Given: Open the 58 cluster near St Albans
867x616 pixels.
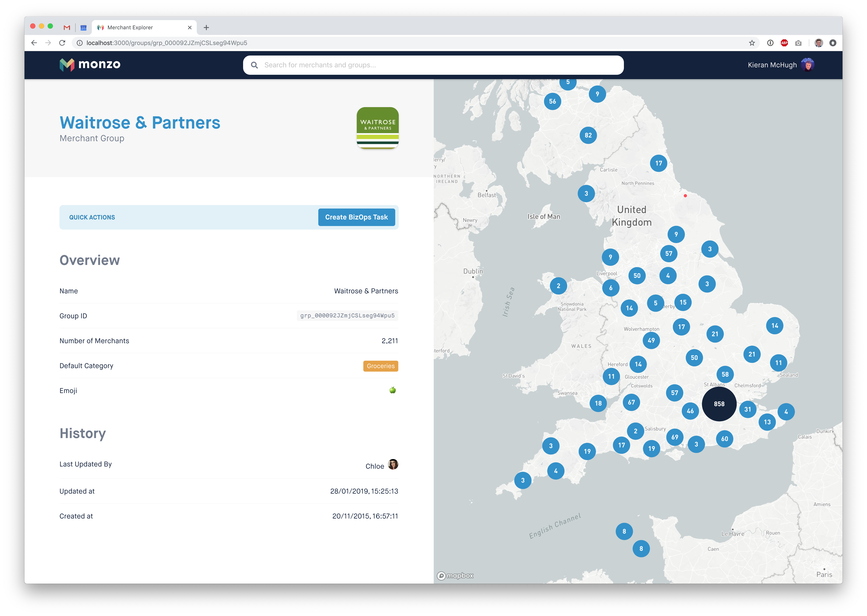Looking at the screenshot, I should pos(725,374).
